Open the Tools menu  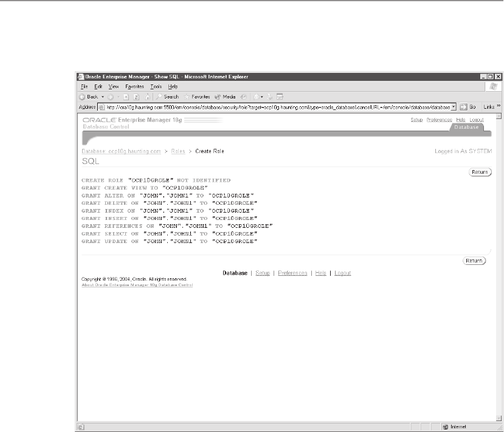[x=156, y=86]
